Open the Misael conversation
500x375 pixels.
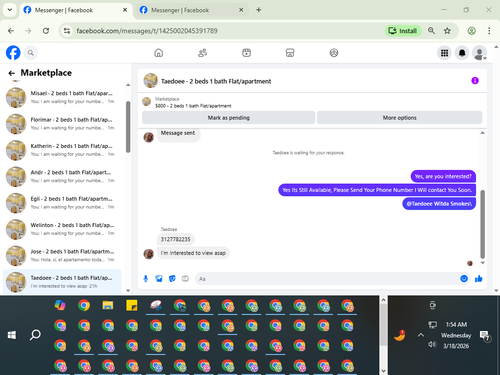click(62, 97)
